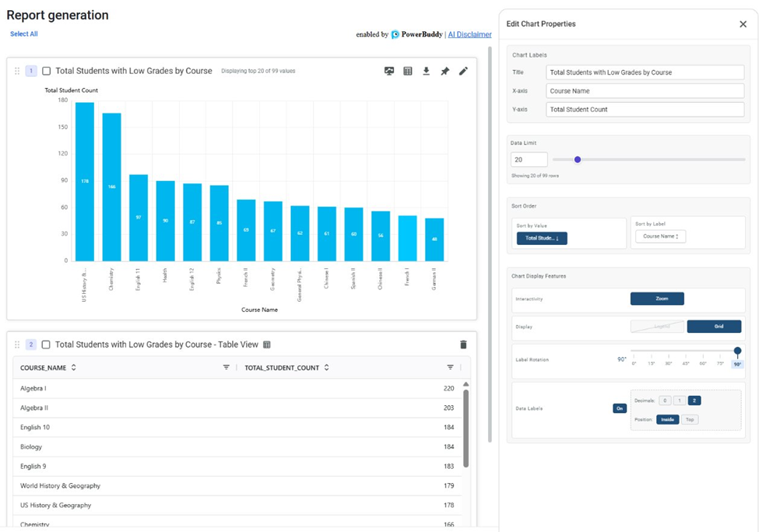
Task: Change Sort by Value Total Student order
Action: point(542,238)
